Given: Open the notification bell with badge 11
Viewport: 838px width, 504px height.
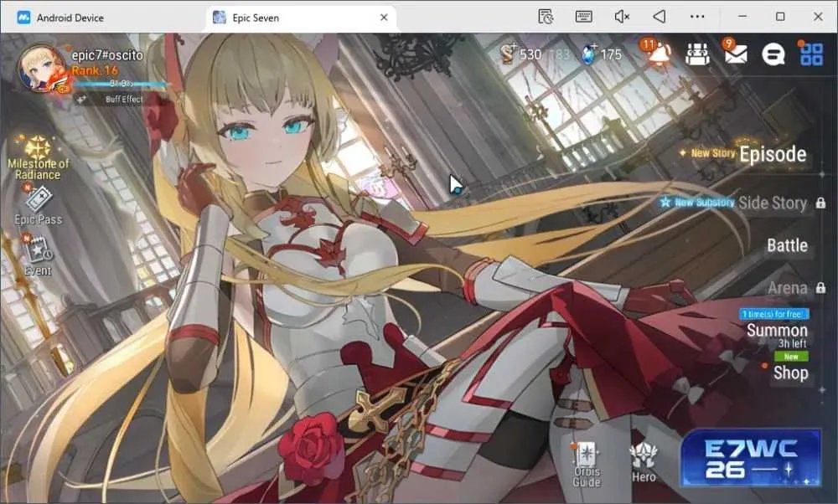Looking at the screenshot, I should (657, 53).
